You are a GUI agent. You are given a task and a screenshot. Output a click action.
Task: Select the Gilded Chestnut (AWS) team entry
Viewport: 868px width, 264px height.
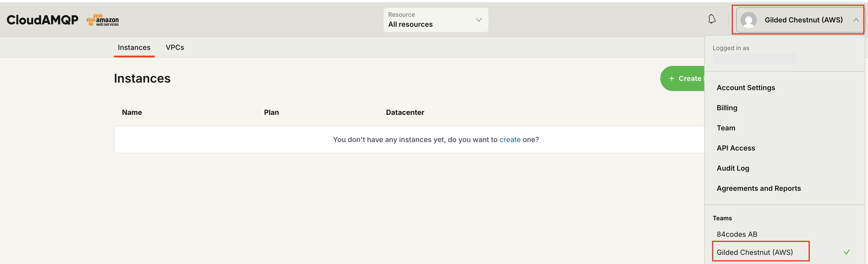pos(755,252)
